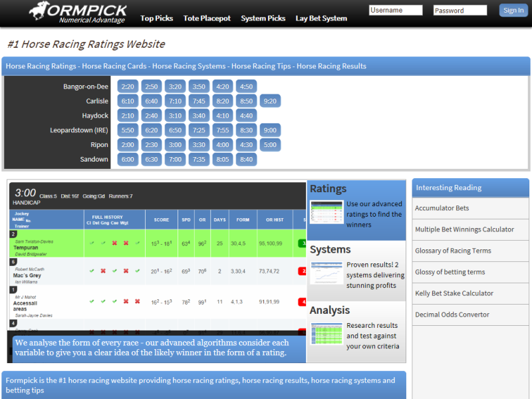Show Sandown 8:40 race
532x399 pixels.
246,160
